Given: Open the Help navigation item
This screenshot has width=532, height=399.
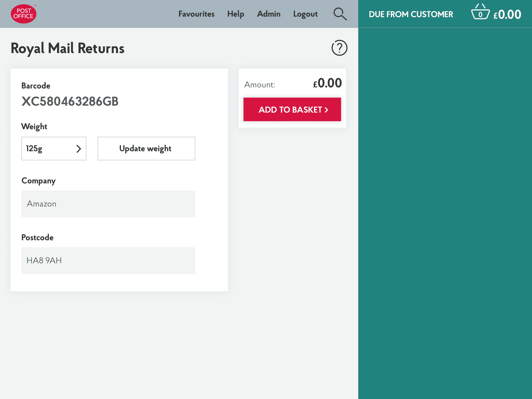Looking at the screenshot, I should tap(235, 14).
